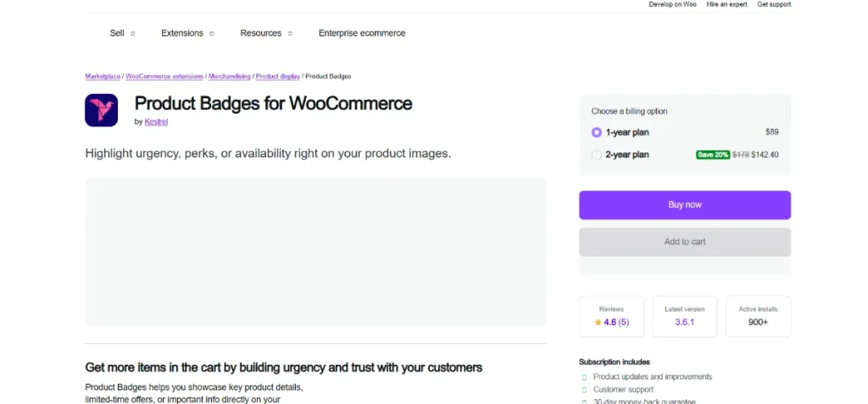The image size is (868, 404).
Task: Click the Get support link
Action: 774,4
